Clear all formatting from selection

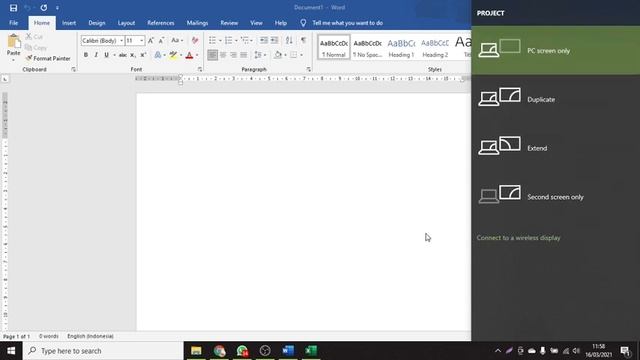[195, 40]
